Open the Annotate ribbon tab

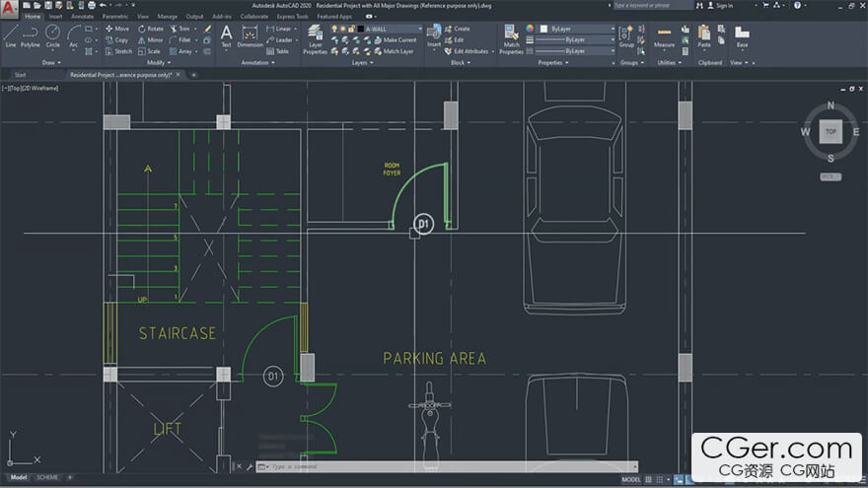83,17
